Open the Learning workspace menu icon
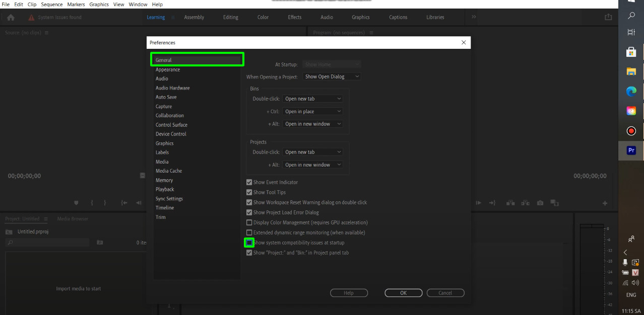The width and height of the screenshot is (644, 315). point(173,17)
